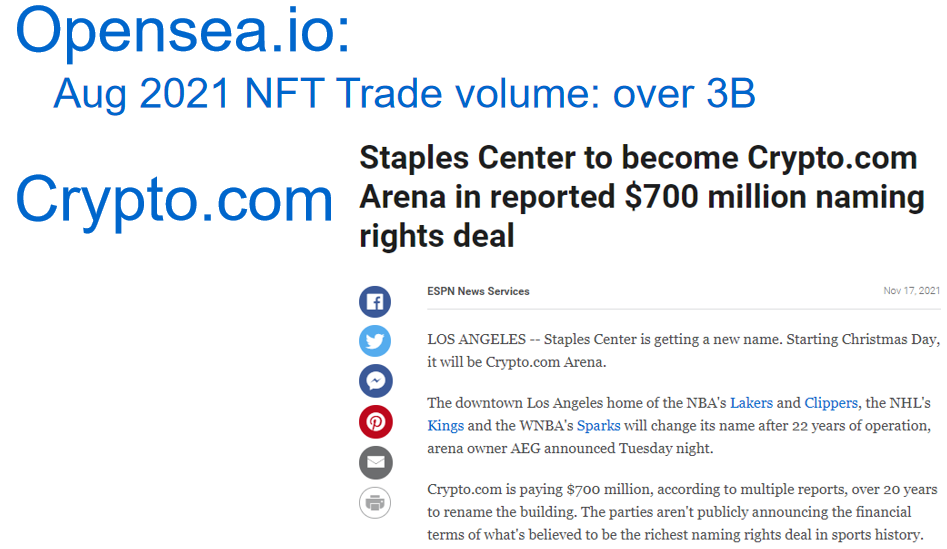Send article through Messenger icon
Viewport: 947px width, 549px height.
375,381
